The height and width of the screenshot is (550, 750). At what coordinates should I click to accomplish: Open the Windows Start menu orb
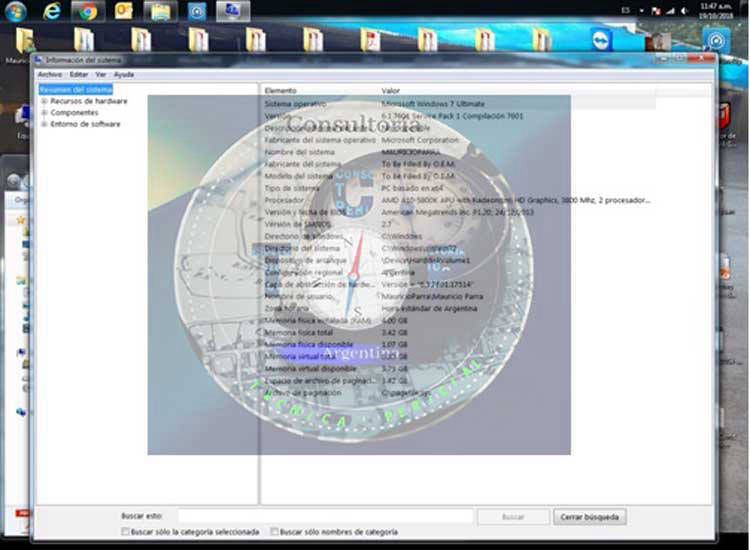[16, 11]
